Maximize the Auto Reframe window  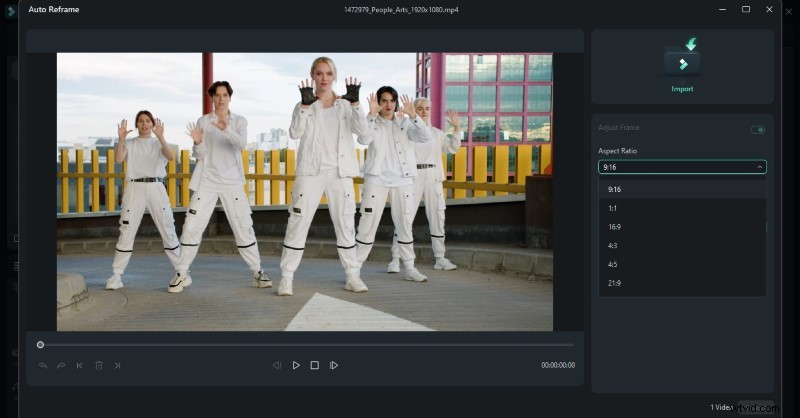pos(746,9)
